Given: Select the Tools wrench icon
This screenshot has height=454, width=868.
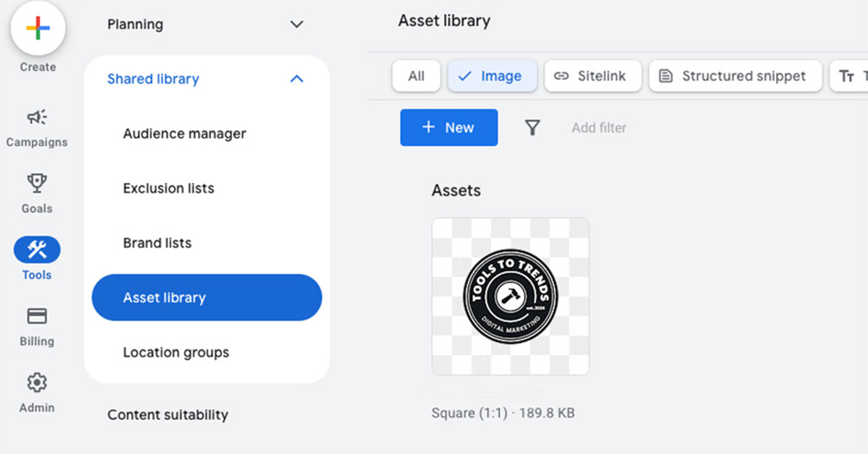Looking at the screenshot, I should [x=37, y=250].
